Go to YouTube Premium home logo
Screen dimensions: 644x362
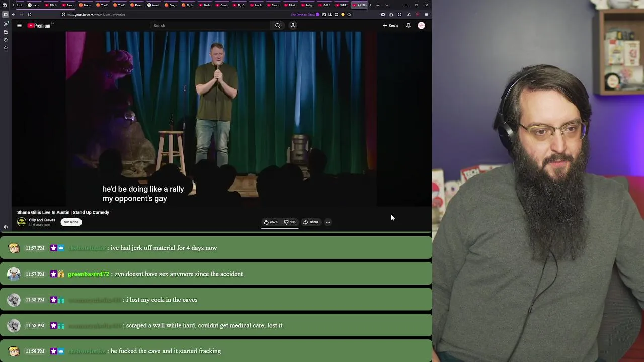39,25
